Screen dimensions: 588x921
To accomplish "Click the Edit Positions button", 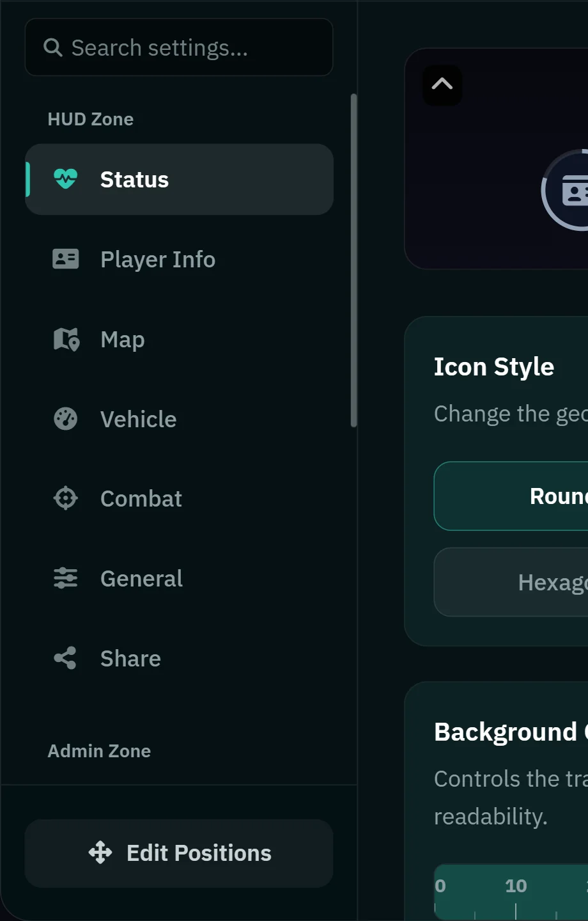I will coord(179,853).
